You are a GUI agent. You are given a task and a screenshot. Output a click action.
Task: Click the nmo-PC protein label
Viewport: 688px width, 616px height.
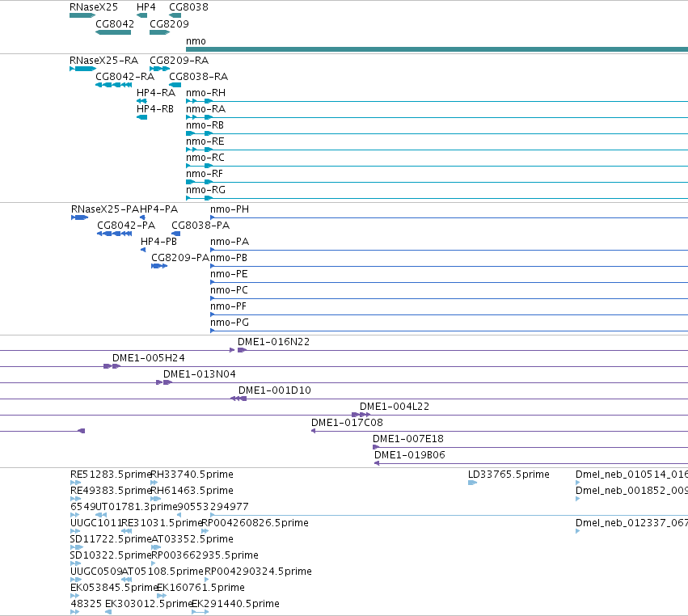click(229, 290)
